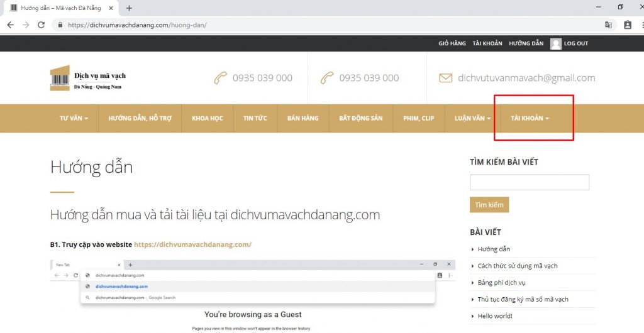The image size is (644, 333).
Task: Click the Google Translate icon in address bar
Action: (608, 25)
